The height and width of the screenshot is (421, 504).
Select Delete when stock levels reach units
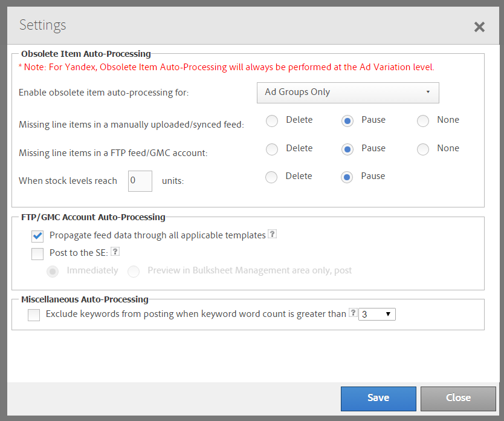(x=272, y=177)
